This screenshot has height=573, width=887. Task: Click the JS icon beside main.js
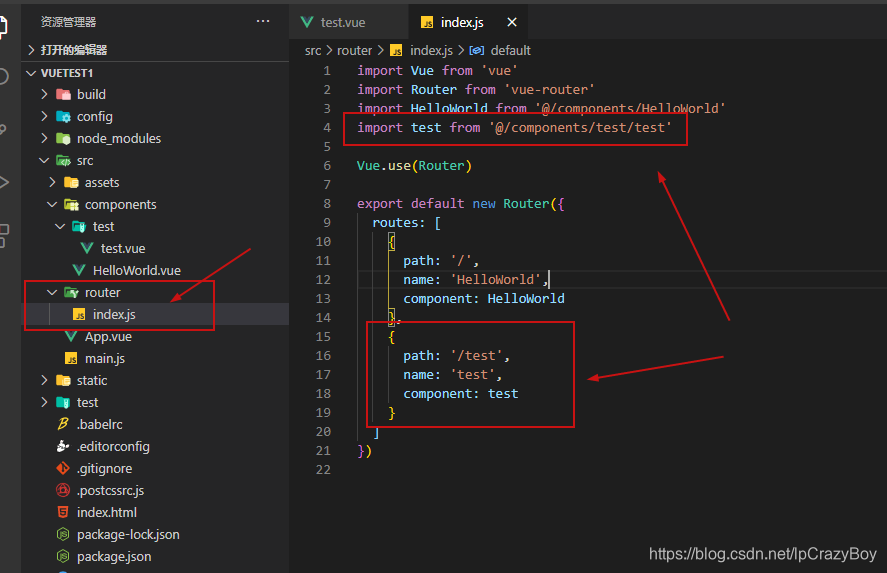71,359
